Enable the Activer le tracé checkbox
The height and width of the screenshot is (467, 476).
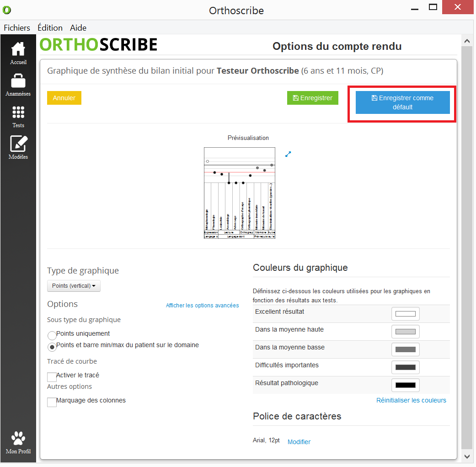pyautogui.click(x=52, y=376)
